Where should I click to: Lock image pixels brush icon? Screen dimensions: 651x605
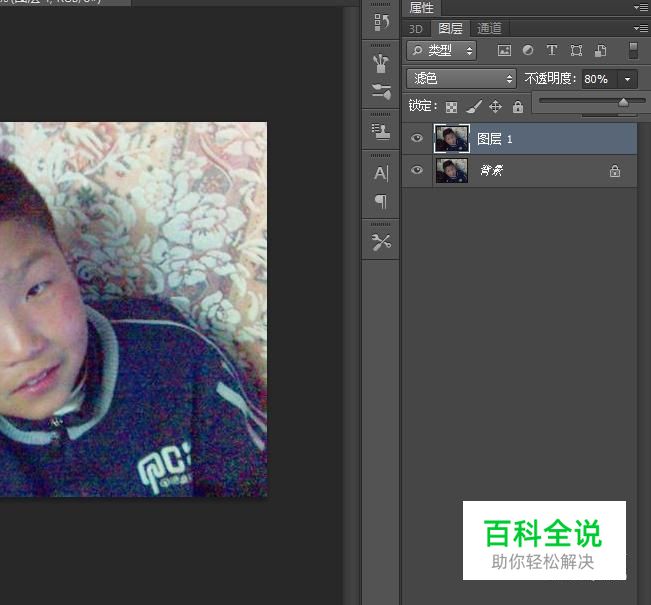pos(474,107)
